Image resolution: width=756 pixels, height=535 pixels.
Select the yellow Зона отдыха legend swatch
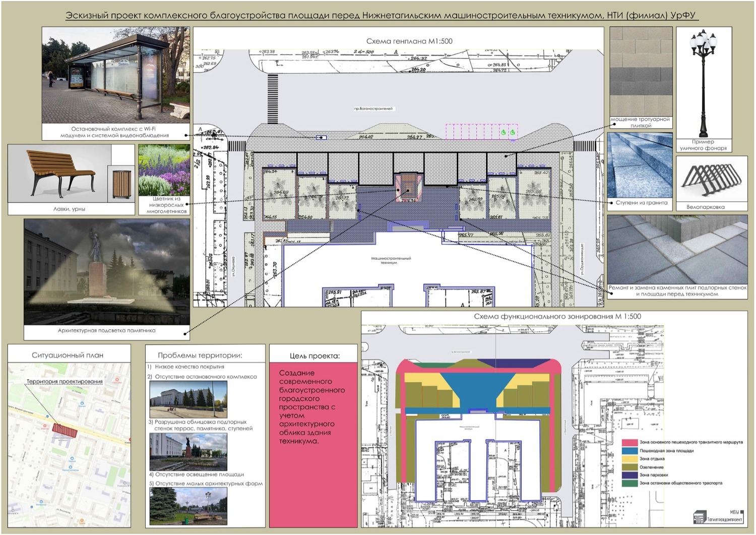[629, 459]
